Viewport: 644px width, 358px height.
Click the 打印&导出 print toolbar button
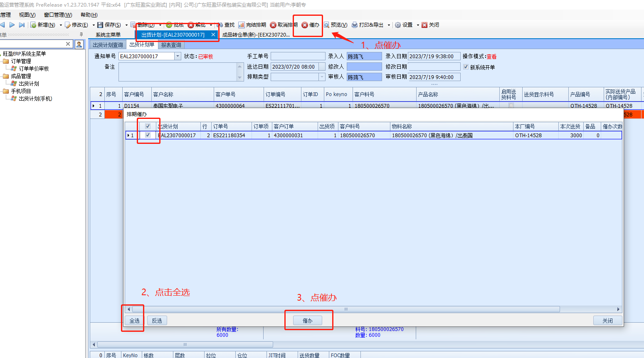click(x=368, y=25)
